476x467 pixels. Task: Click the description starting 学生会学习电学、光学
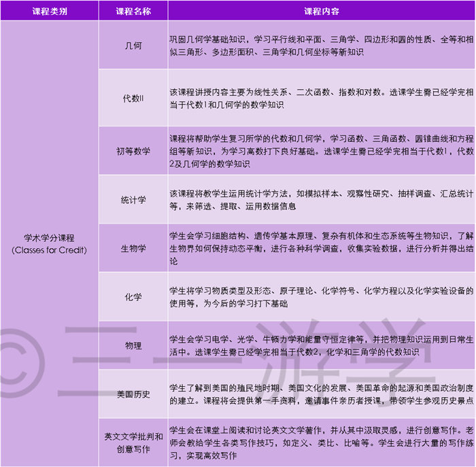(x=322, y=345)
